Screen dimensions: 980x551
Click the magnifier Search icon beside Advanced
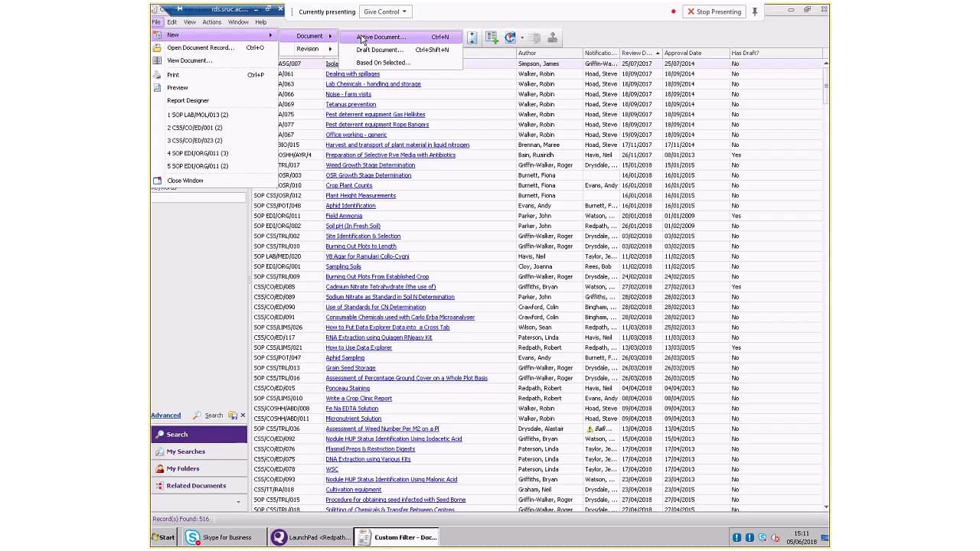click(x=197, y=416)
